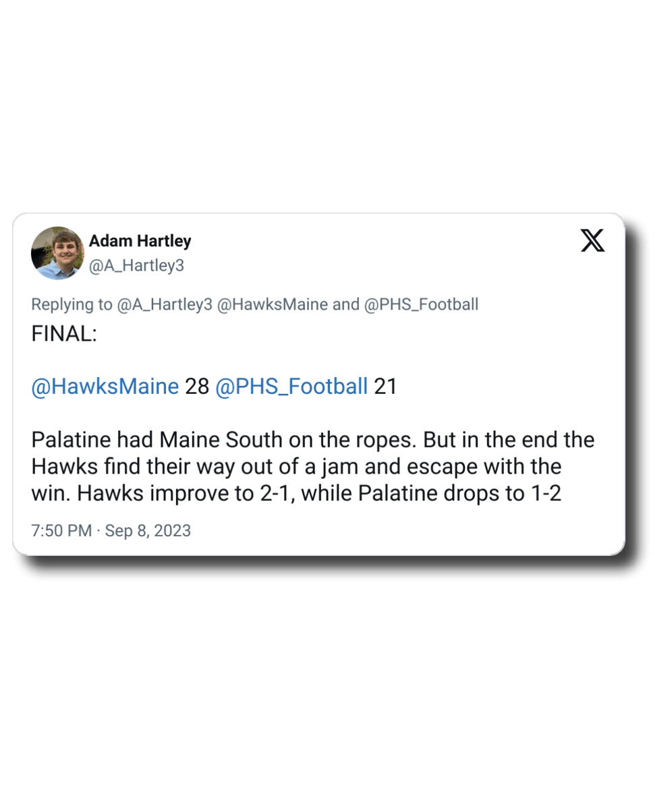
Task: Click the 'Hawks improve to 2-1' text
Action: point(186,493)
